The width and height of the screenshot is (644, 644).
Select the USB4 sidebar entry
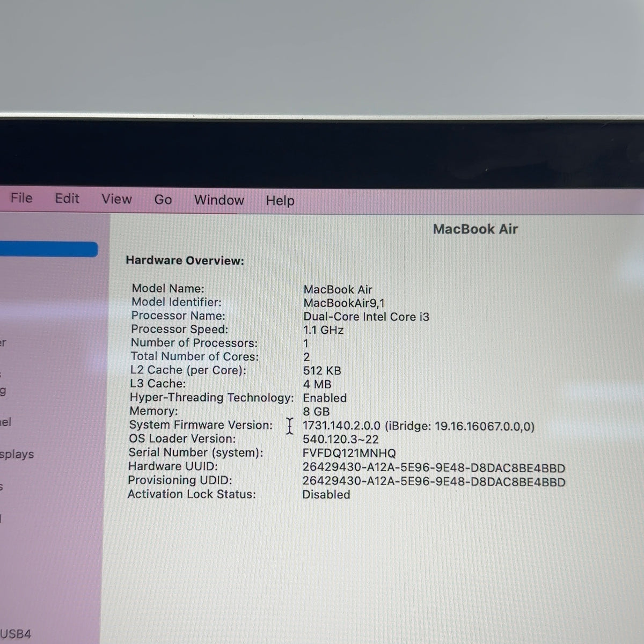16,634
